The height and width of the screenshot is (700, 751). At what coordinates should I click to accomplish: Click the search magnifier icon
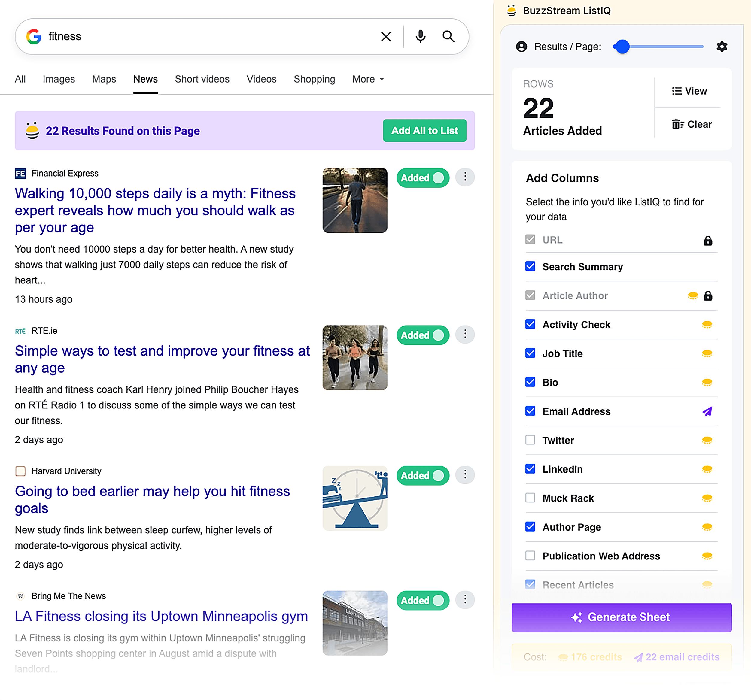coord(448,37)
